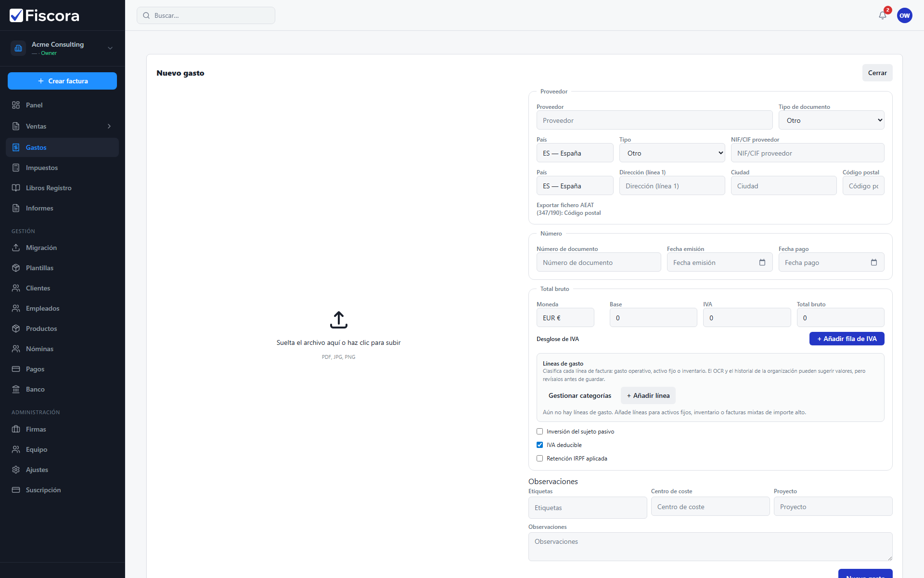Open the Tipo dropdown set to Otro

pos(672,153)
